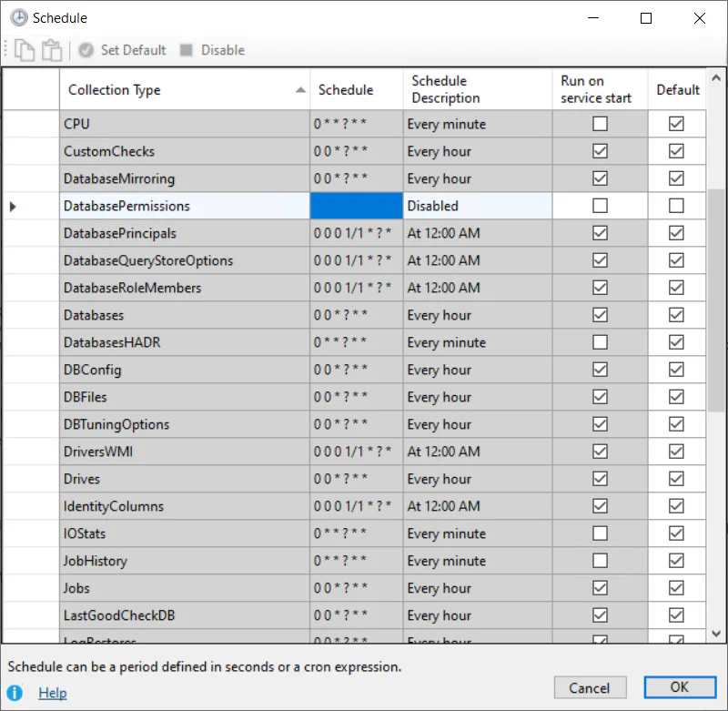Enable Default checkbox for DatabasePermissions
This screenshot has width=728, height=711.
coord(676,207)
